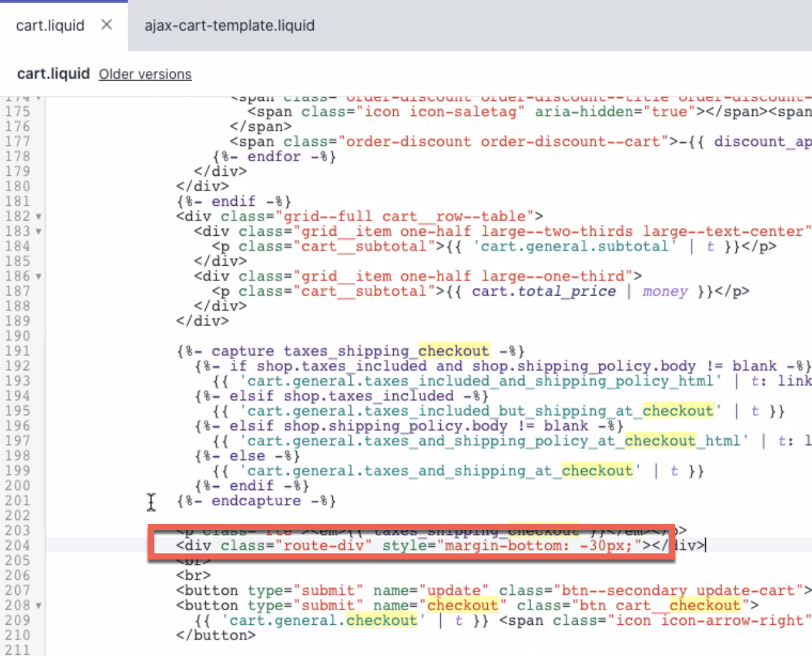The image size is (812, 656).
Task: Click highlighted 'checkout' on capture line 191
Action: coord(454,351)
